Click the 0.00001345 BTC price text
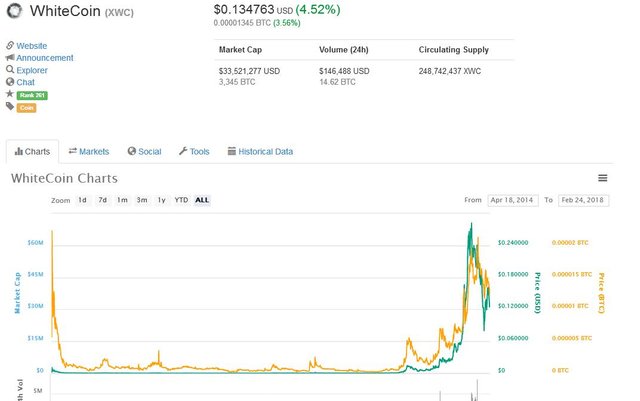The width and height of the screenshot is (640, 401). pos(242,23)
